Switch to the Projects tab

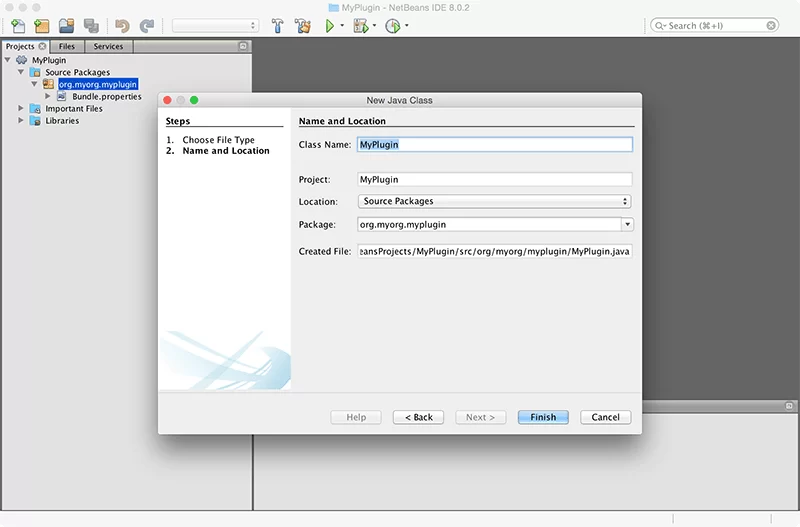pos(20,46)
